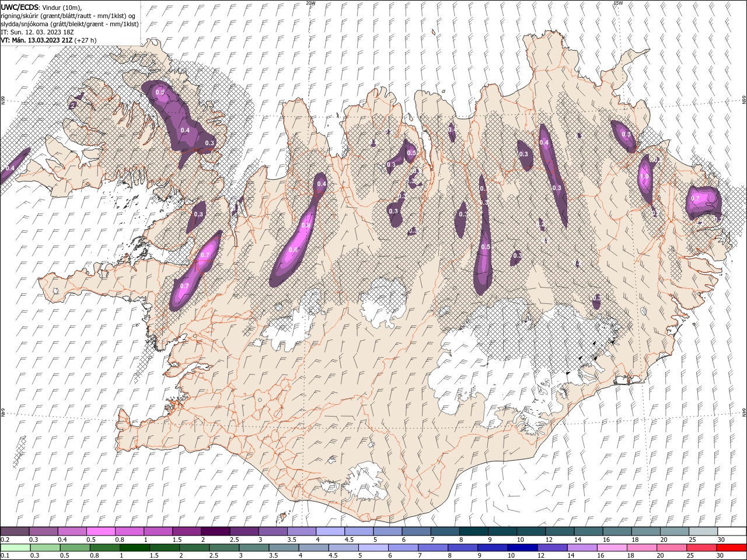Select the light pink 16 swatch in lower legend
Viewport: 747px width, 560px height.
click(x=612, y=548)
